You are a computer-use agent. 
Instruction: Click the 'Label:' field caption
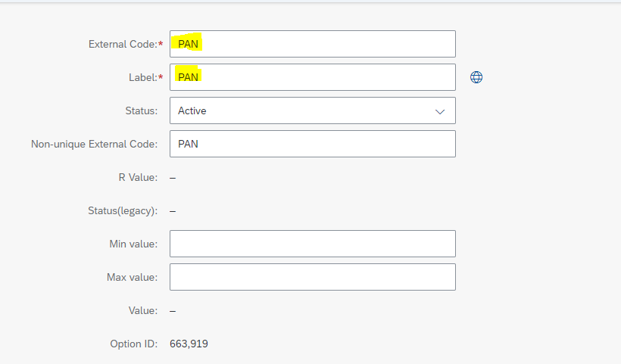[145, 77]
